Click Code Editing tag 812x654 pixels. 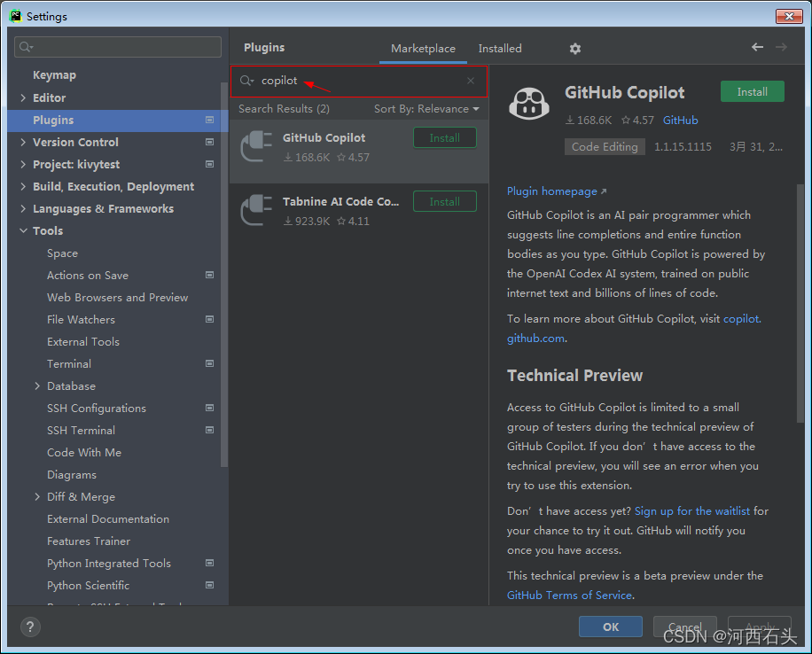pos(605,147)
